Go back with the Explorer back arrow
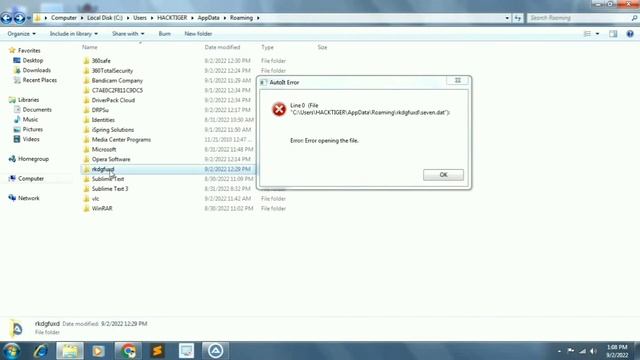Viewport: 640px width, 360px height. pyautogui.click(x=7, y=18)
